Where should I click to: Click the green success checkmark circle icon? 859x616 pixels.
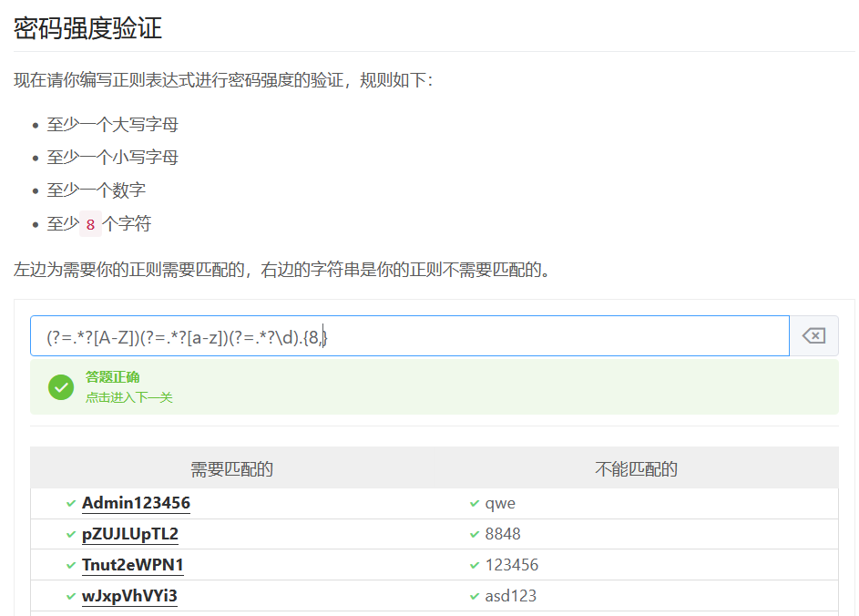(x=61, y=386)
